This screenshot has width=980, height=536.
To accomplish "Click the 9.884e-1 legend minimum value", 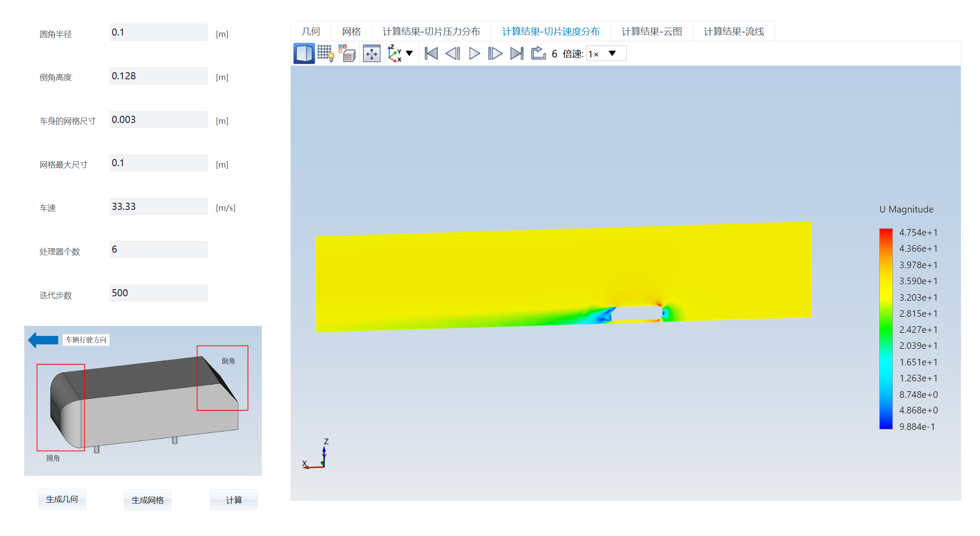I will (x=917, y=427).
